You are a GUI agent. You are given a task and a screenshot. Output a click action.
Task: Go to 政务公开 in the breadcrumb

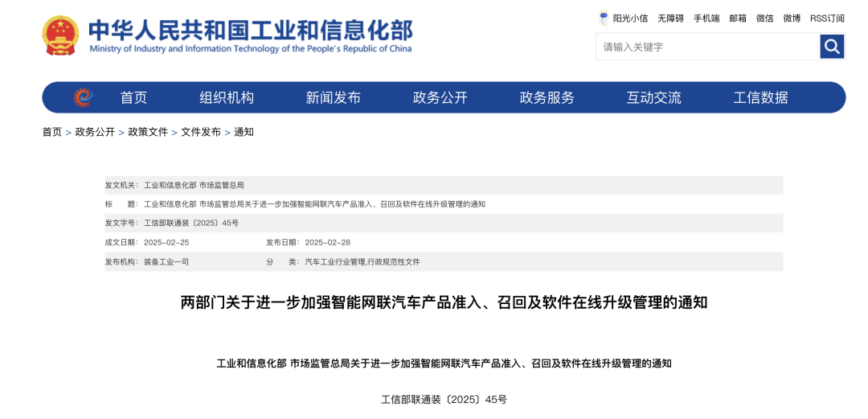tap(95, 132)
